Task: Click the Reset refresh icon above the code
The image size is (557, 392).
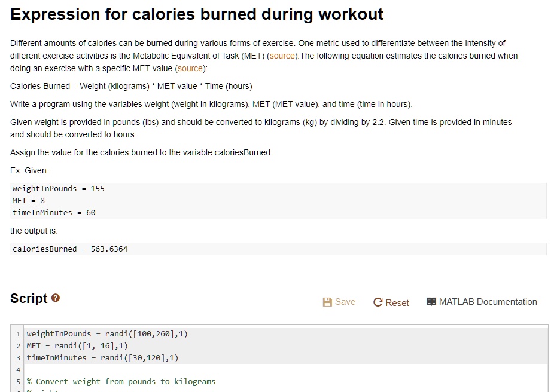Action: (378, 302)
